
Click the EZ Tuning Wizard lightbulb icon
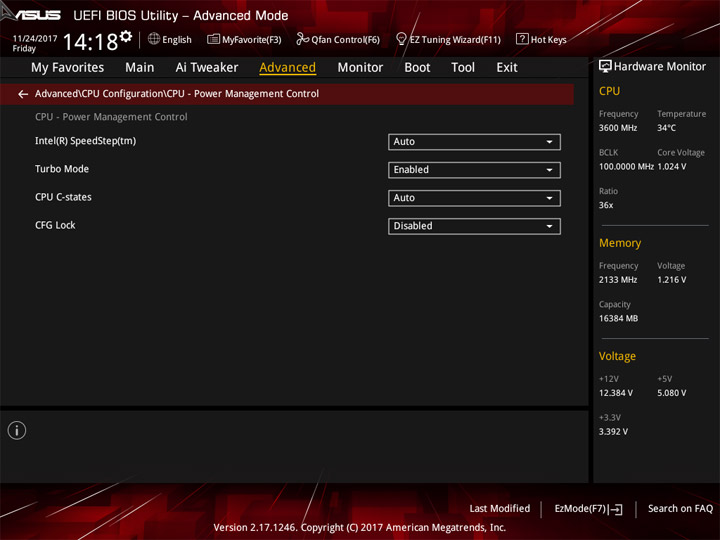coord(401,39)
